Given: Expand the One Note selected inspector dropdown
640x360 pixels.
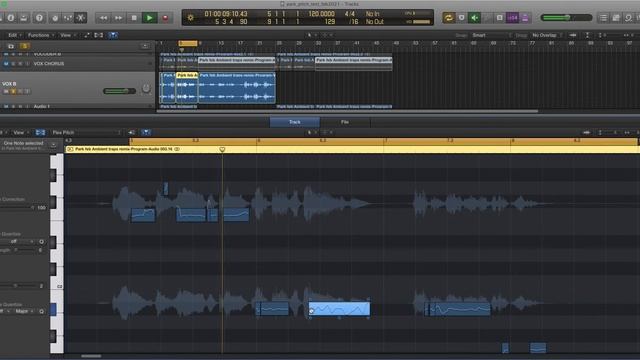Looking at the screenshot, I should coord(53,145).
